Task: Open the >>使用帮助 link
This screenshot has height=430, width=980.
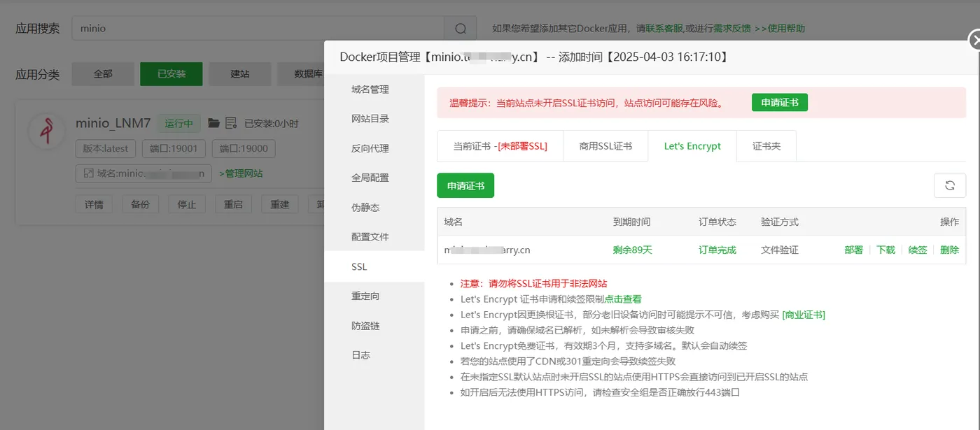Action: point(779,29)
